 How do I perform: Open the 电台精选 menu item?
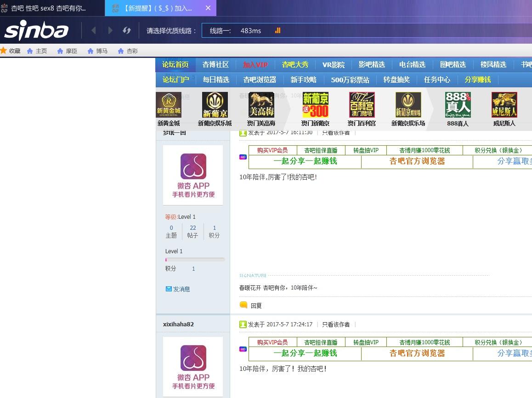[412, 64]
